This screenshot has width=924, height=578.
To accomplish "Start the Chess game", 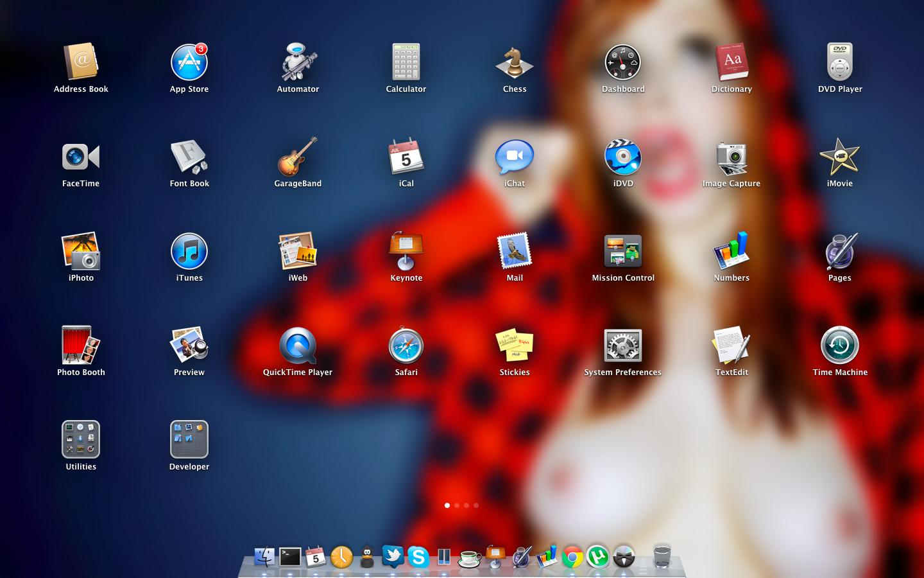I will point(515,62).
